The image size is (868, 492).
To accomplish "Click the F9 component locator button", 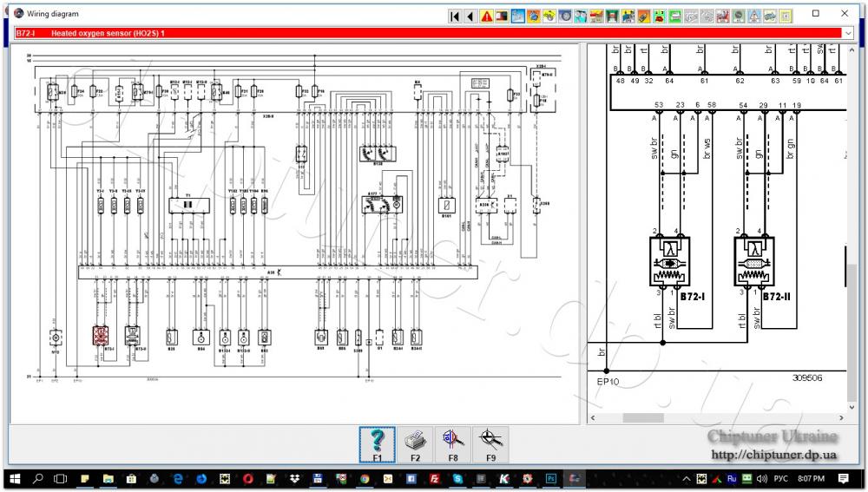I will click(x=490, y=444).
